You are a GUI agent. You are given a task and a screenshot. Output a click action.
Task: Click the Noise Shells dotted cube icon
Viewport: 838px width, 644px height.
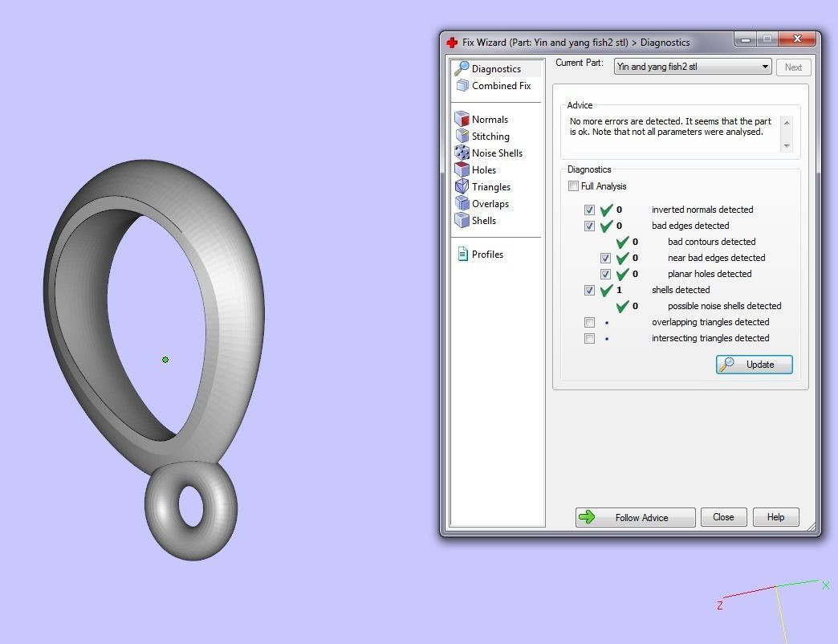462,153
